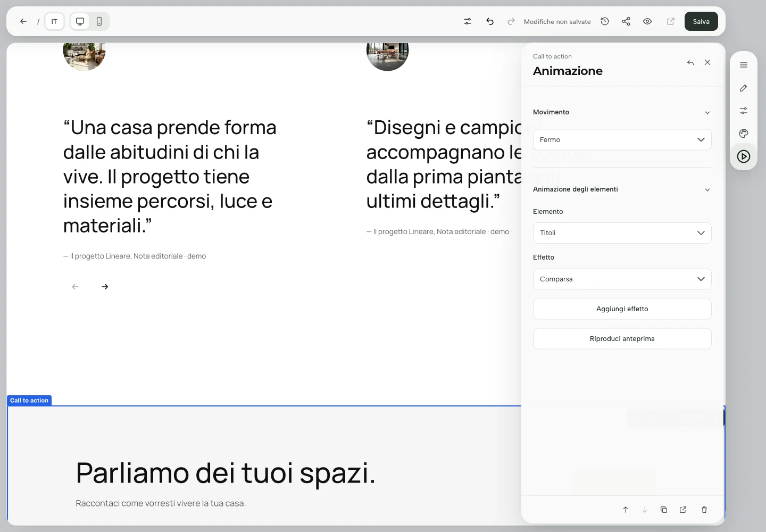This screenshot has width=766, height=532.
Task: Open the Elemento dropdown showing Titoli
Action: [622, 233]
